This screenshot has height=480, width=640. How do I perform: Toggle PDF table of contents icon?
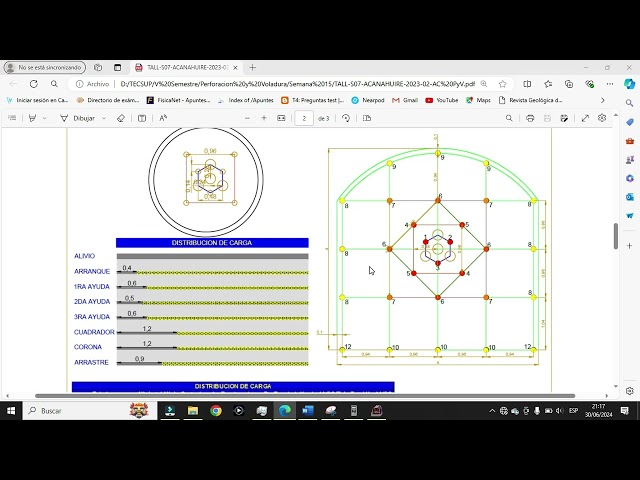click(12, 118)
